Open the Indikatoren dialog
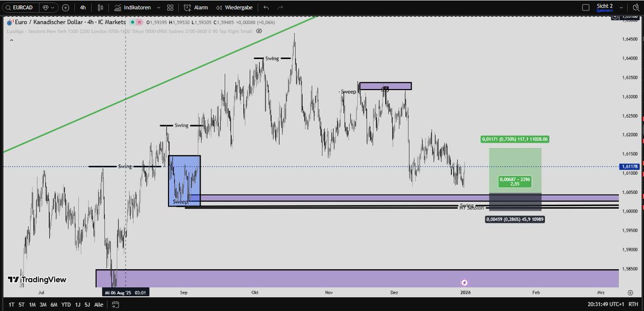644x311 pixels. [133, 8]
